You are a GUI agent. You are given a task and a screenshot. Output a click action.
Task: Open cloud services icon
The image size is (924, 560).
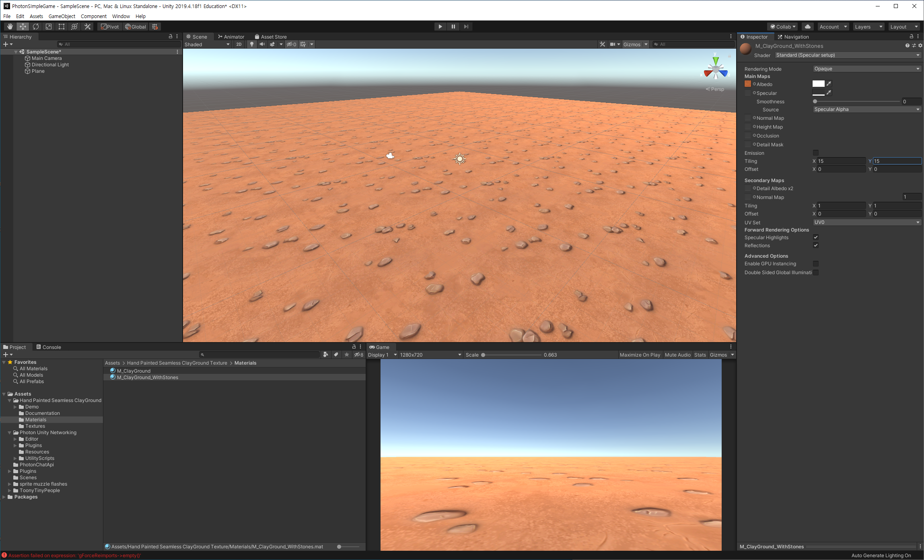[807, 27]
